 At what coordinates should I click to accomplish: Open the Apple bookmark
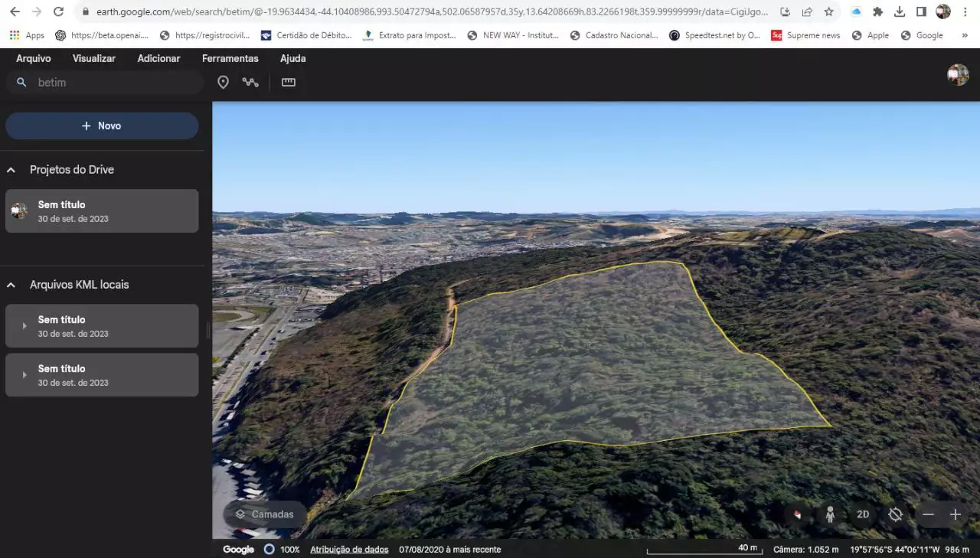(x=871, y=35)
